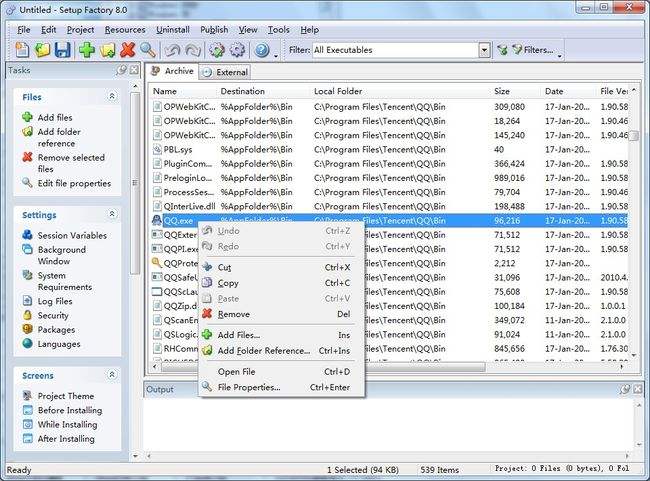
Task: Open the Uninstall menu
Action: [173, 30]
